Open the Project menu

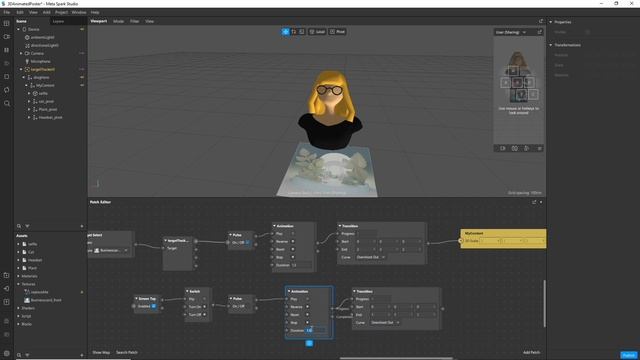[61, 13]
